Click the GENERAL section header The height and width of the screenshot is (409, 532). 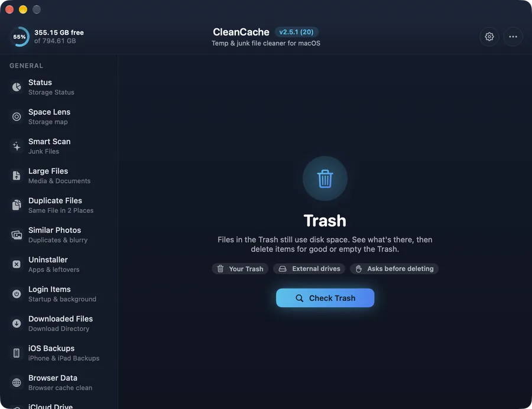click(x=26, y=66)
